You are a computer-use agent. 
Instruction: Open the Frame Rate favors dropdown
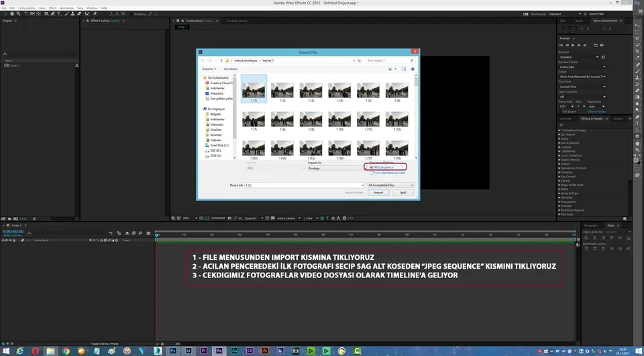(x=582, y=66)
